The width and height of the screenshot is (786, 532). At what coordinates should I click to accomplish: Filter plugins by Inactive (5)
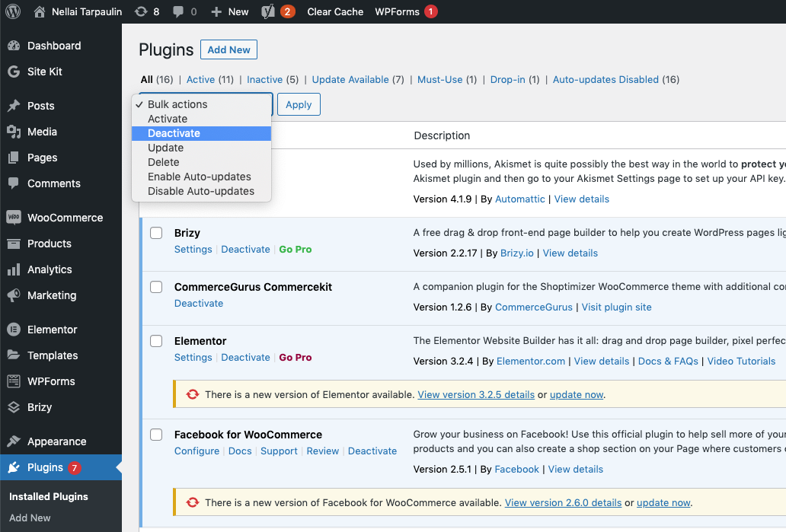click(x=273, y=80)
